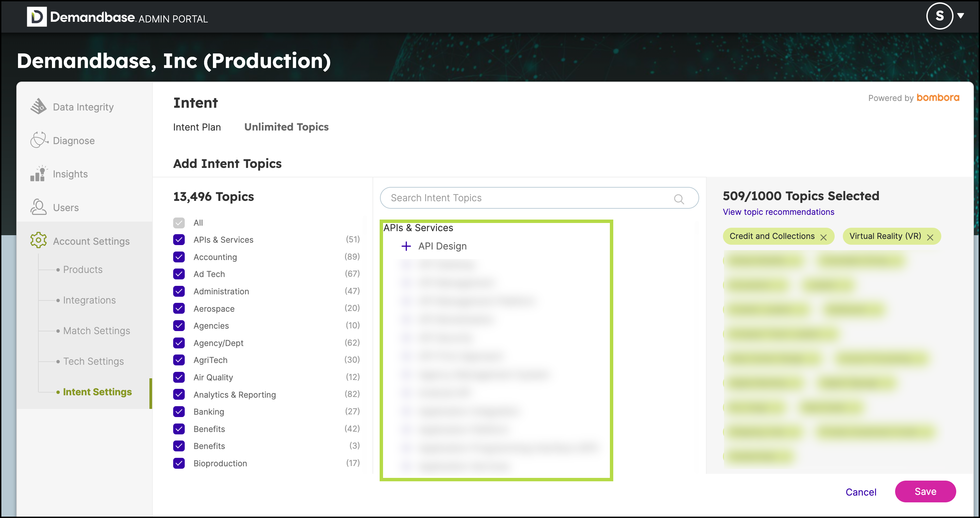Uncheck the Agencies category checkbox
This screenshot has width=980, height=518.
point(179,326)
